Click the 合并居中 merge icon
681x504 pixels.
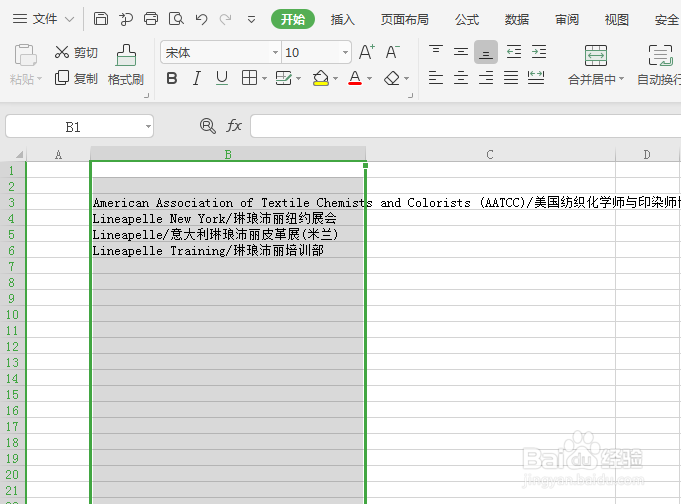596,56
